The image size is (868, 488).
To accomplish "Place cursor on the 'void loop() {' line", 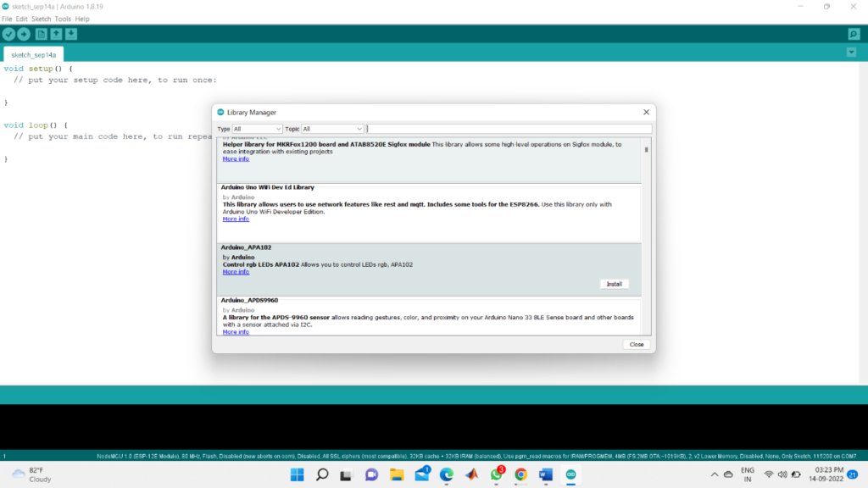I will pos(36,125).
